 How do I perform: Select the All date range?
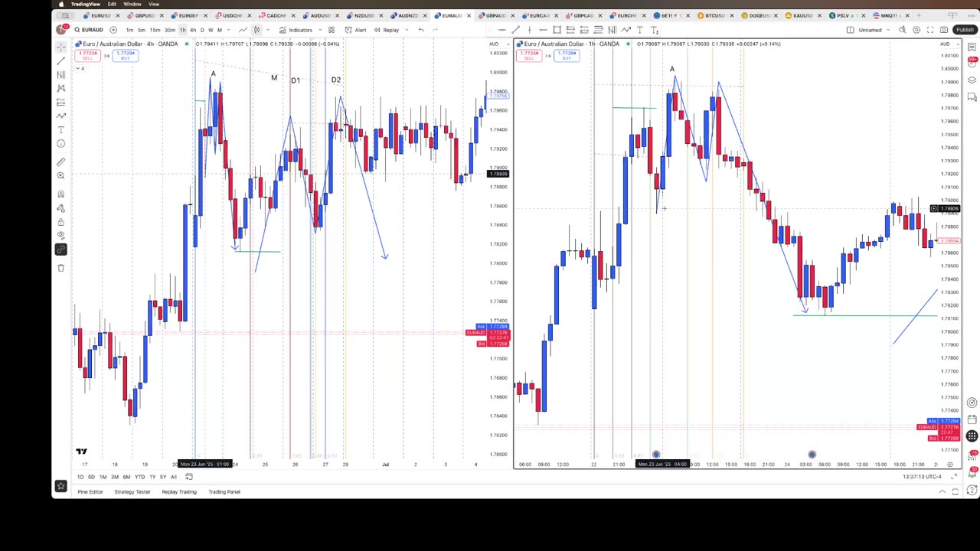(173, 477)
